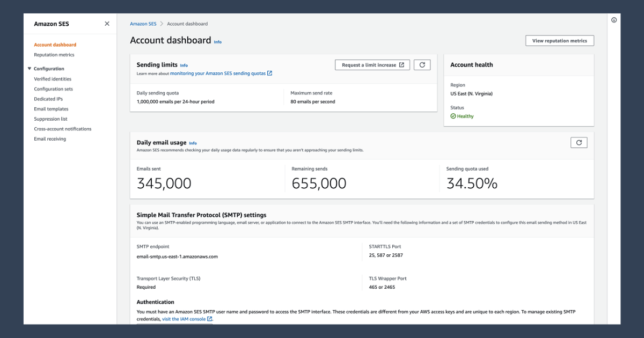Click external link icon after sending quotas link
Viewport: 644px width, 338px height.
(269, 74)
